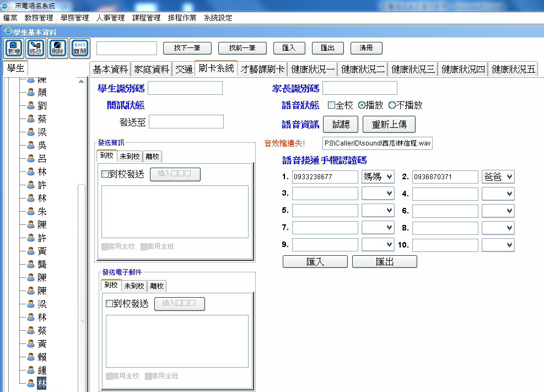Click the person icon beside student 賴
The height and width of the screenshot is (392, 544).
(31, 357)
